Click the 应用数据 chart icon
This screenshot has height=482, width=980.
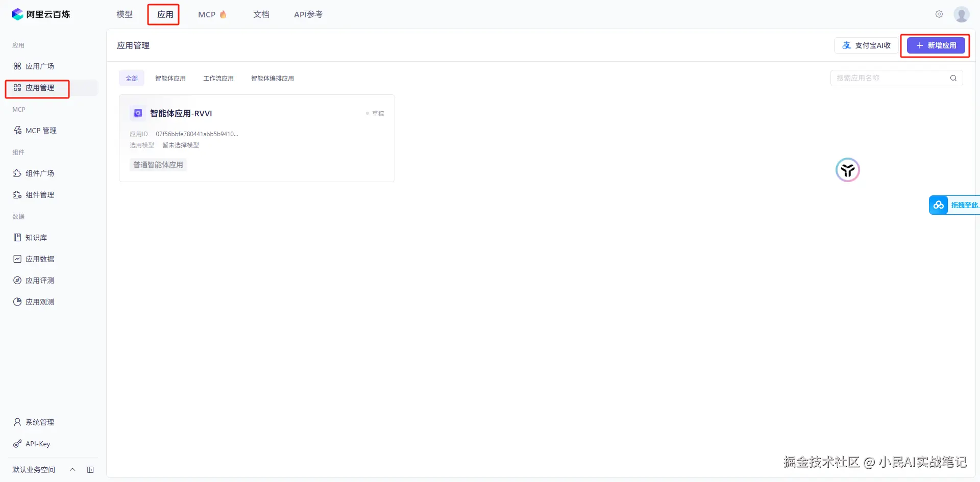click(x=17, y=259)
